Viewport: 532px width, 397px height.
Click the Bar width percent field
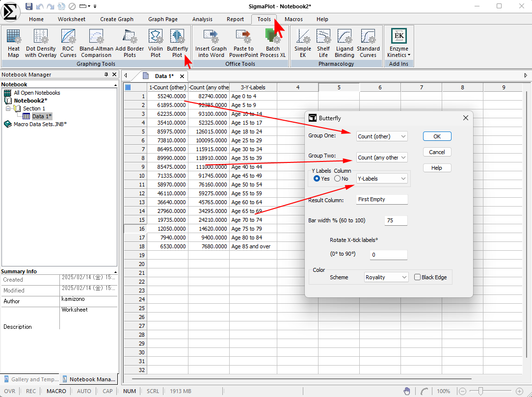pyautogui.click(x=396, y=221)
